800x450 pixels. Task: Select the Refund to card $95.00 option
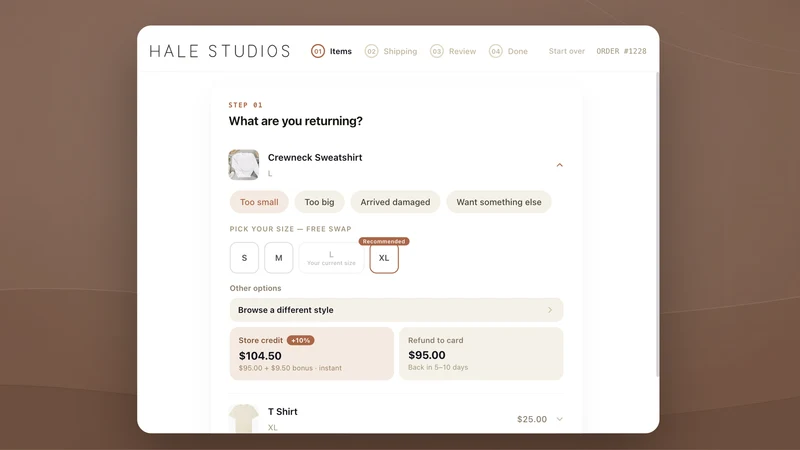481,354
